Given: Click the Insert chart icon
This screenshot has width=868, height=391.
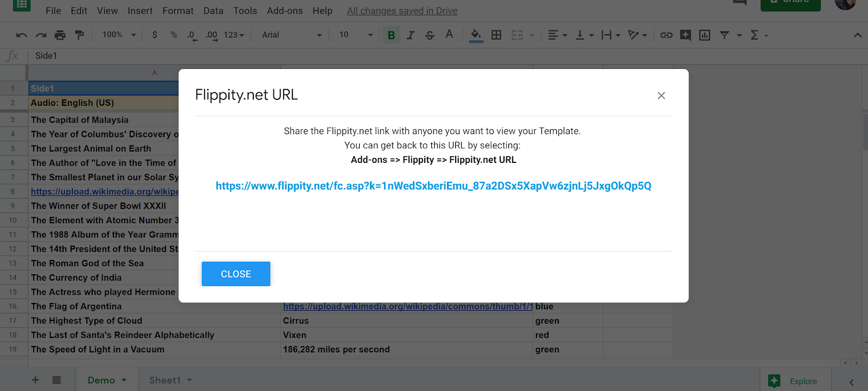Looking at the screenshot, I should [x=705, y=35].
